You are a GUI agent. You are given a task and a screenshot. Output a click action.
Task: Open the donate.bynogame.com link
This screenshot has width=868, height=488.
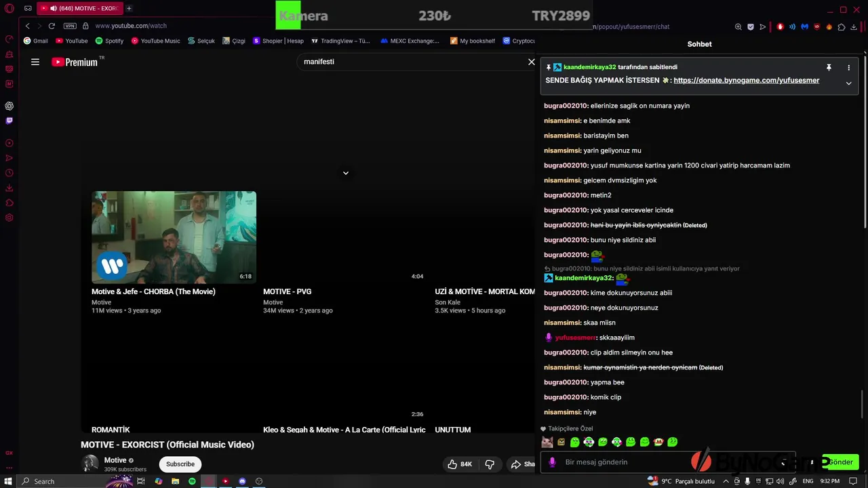(747, 80)
